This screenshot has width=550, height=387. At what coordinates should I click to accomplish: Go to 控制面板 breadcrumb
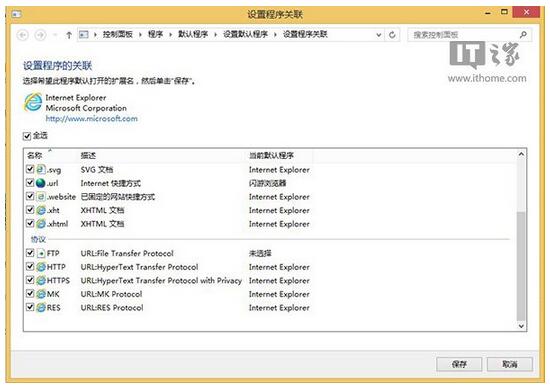click(x=118, y=34)
